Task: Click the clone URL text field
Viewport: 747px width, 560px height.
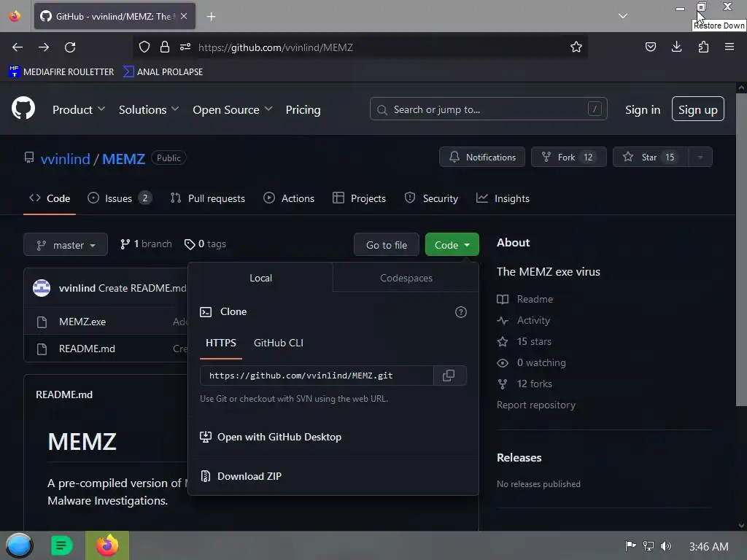Action: pos(317,376)
